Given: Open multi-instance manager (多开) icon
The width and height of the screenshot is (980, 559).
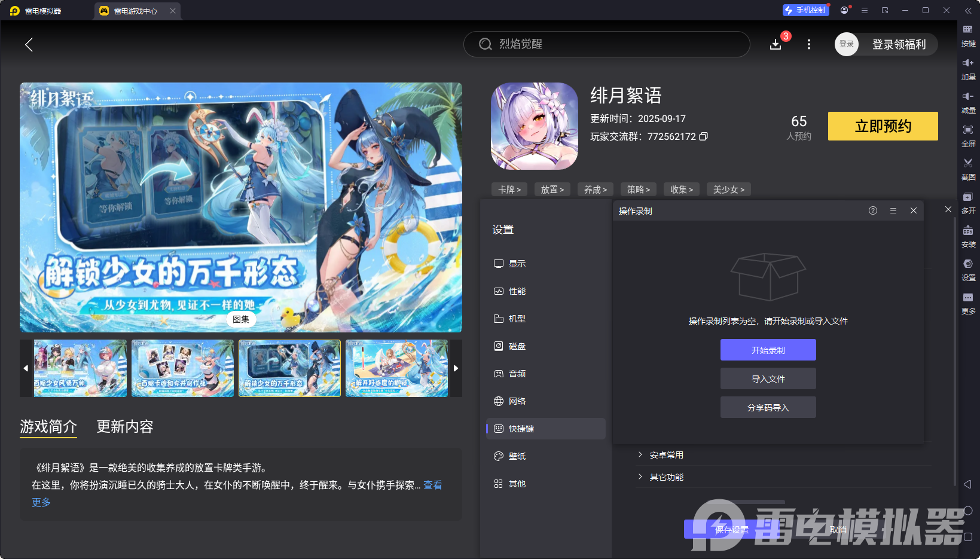Looking at the screenshot, I should 969,203.
